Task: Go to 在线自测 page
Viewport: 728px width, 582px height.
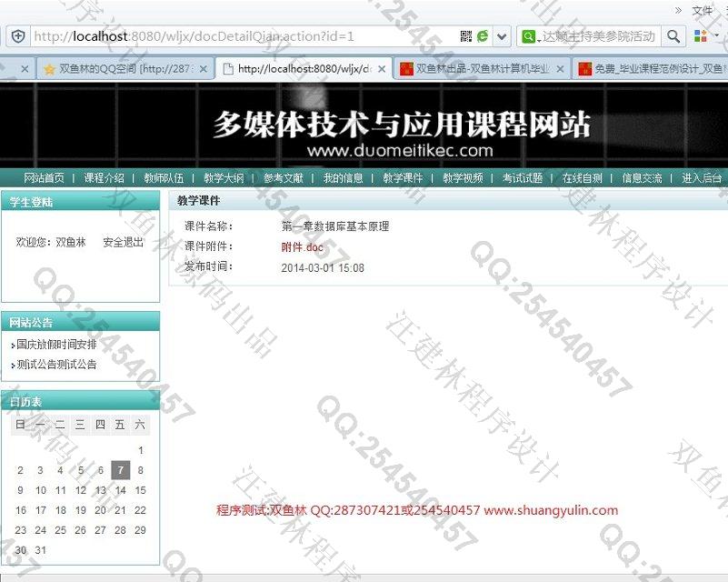Action: click(x=582, y=178)
